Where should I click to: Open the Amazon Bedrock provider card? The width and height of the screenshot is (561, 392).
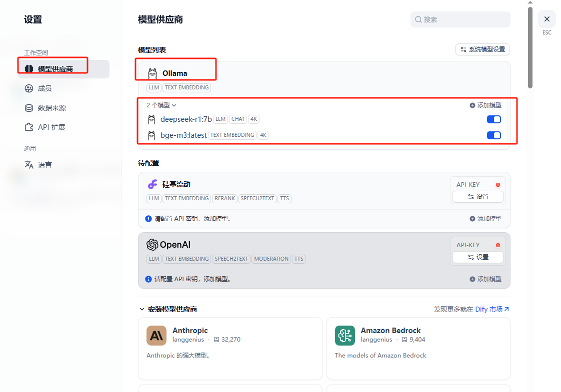[418, 349]
